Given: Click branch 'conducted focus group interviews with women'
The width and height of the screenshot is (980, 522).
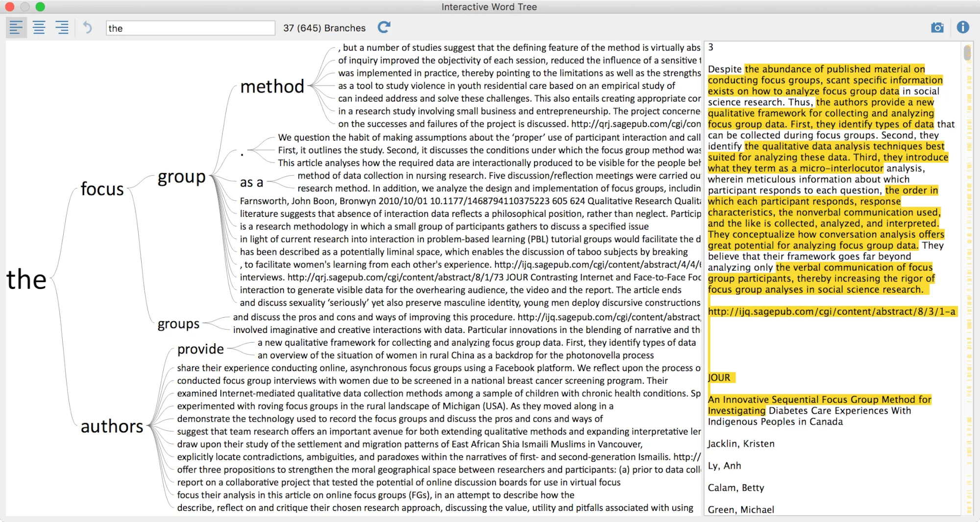Looking at the screenshot, I should click(x=422, y=381).
